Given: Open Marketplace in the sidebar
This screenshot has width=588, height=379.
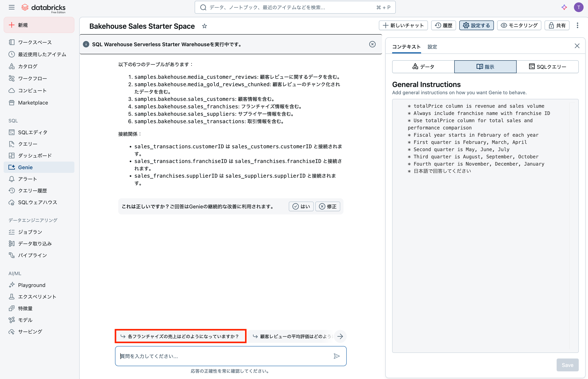Looking at the screenshot, I should (39, 103).
